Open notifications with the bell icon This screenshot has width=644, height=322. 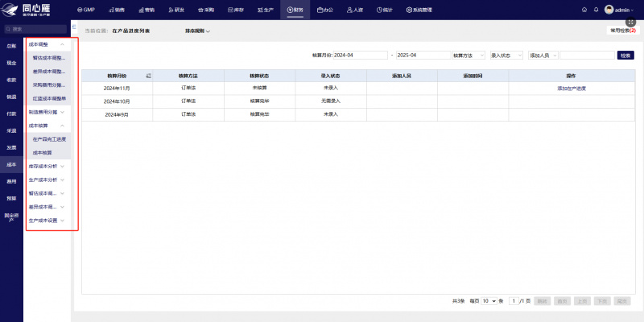point(596,10)
